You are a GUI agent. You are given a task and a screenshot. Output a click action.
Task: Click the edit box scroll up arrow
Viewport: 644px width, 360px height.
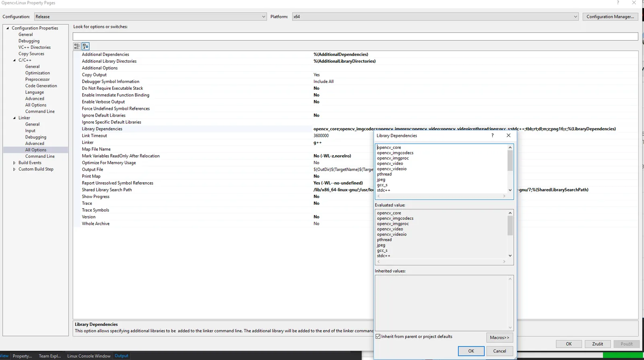(510, 147)
